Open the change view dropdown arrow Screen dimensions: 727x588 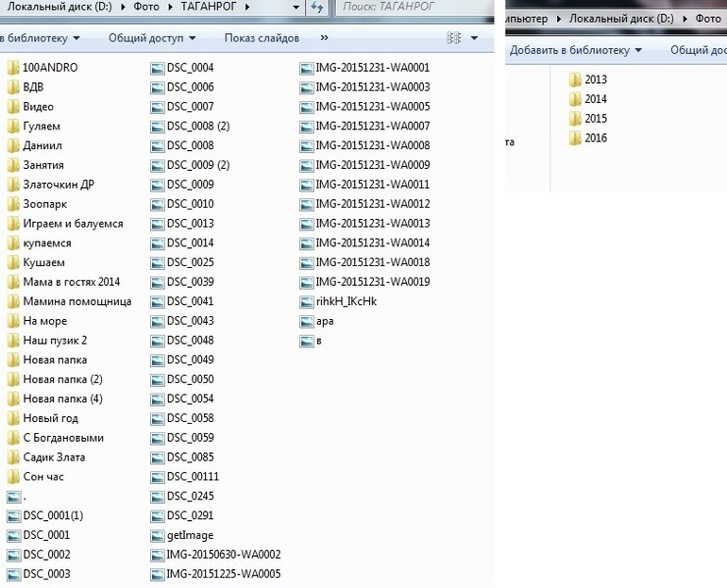pos(475,38)
